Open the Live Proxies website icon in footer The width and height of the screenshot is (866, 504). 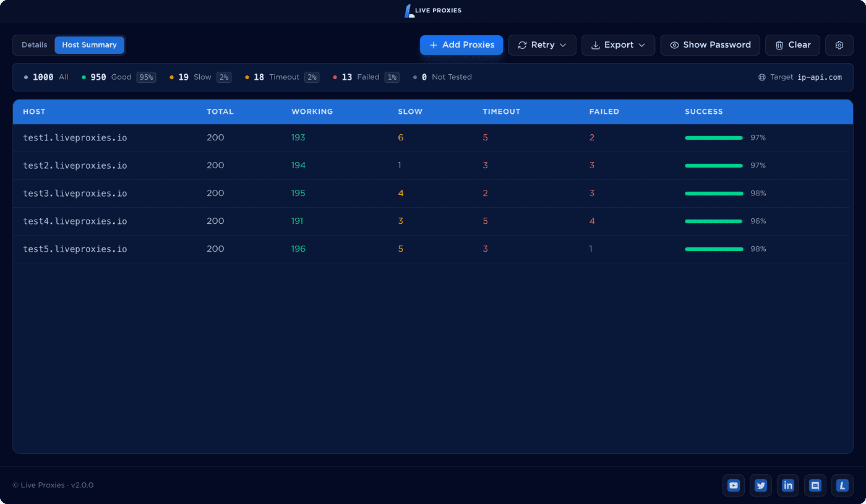tap(842, 485)
